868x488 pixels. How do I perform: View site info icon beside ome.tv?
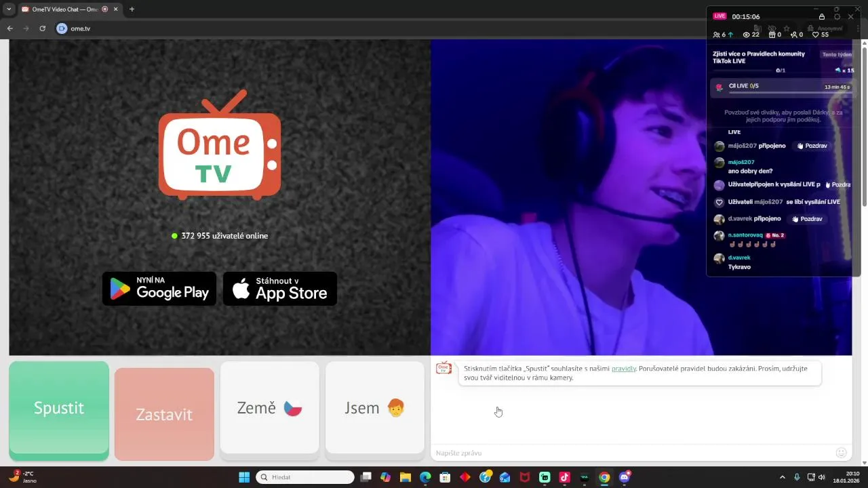[x=62, y=28]
